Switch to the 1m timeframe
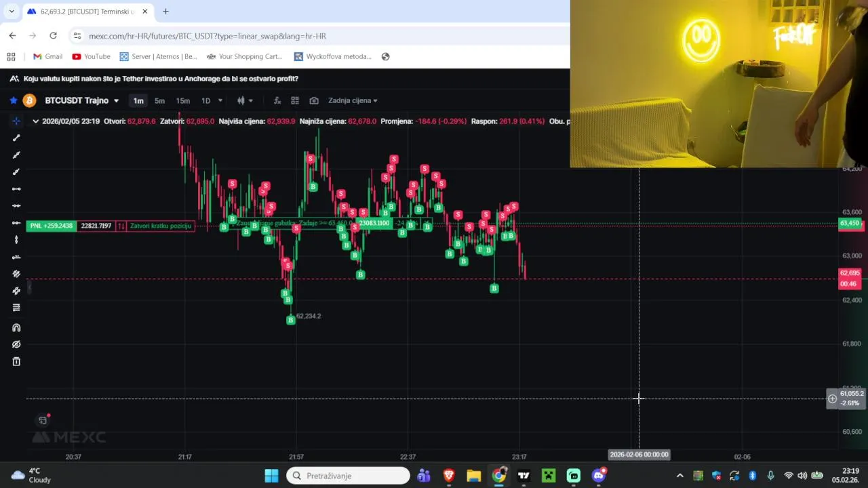 (138, 100)
